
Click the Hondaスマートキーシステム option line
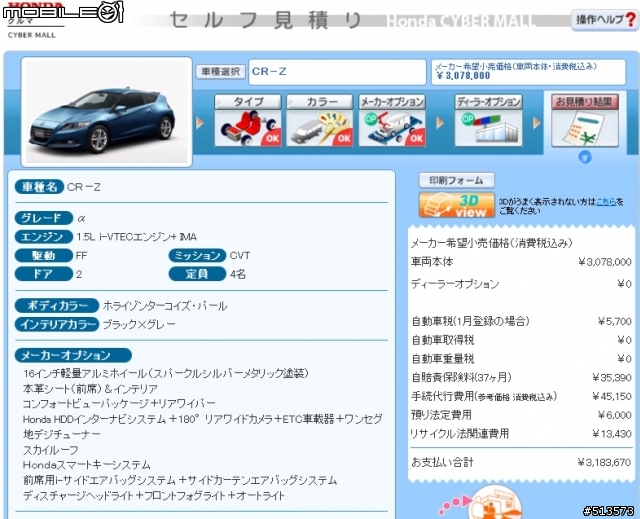(x=87, y=465)
